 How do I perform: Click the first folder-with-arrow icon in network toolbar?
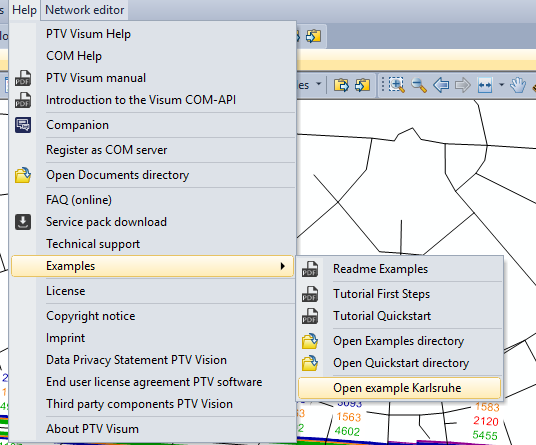click(341, 85)
